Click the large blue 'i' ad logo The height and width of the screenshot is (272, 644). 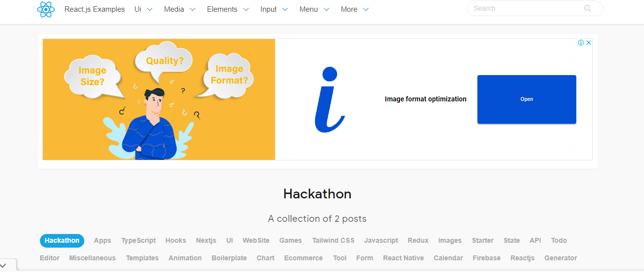tap(329, 99)
